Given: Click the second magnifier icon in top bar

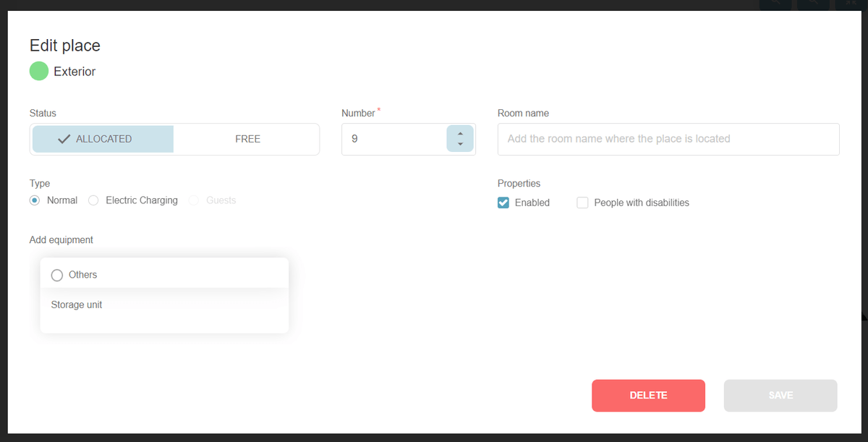Looking at the screenshot, I should (x=813, y=4).
